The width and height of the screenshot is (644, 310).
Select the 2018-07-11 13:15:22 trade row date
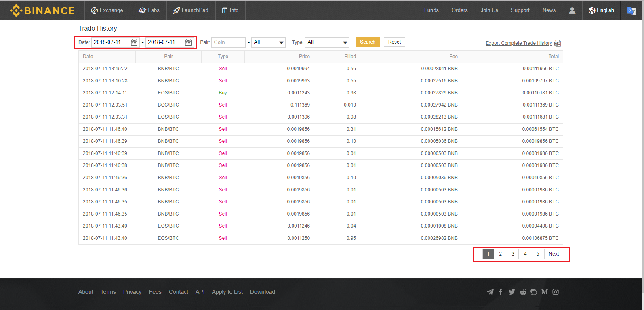(x=105, y=69)
